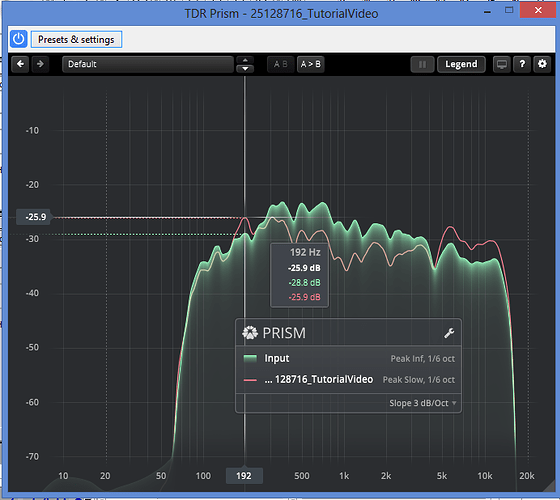Click the 100 frequency axis label
The width and height of the screenshot is (560, 500).
203,476
